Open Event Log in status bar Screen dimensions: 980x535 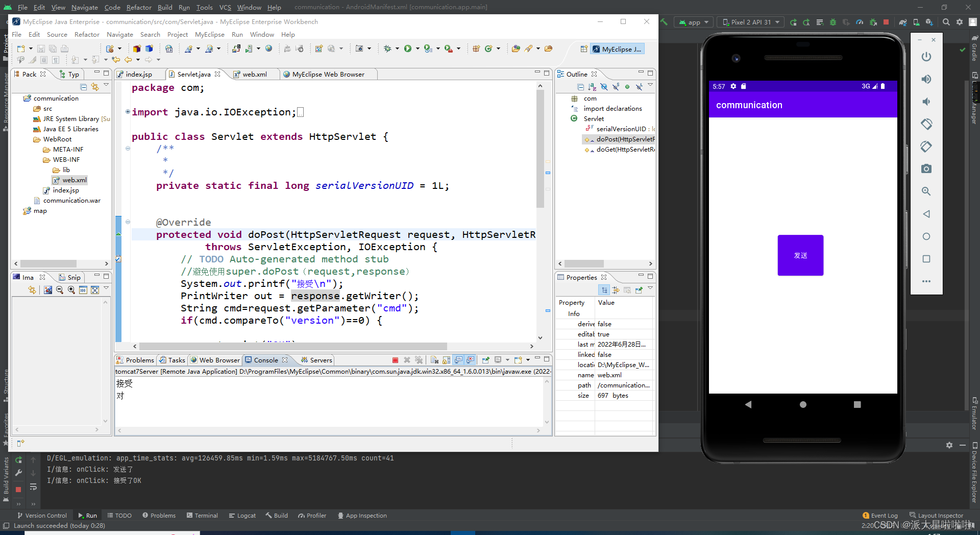880,516
